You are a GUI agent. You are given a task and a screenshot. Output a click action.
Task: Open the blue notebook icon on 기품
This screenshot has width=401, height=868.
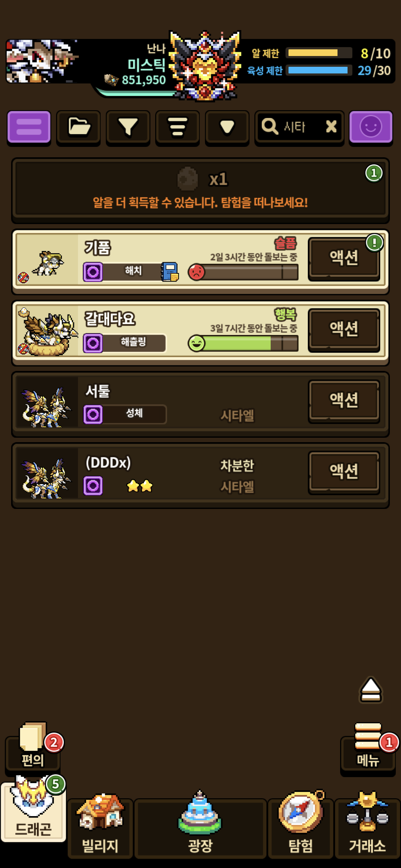pyautogui.click(x=170, y=272)
